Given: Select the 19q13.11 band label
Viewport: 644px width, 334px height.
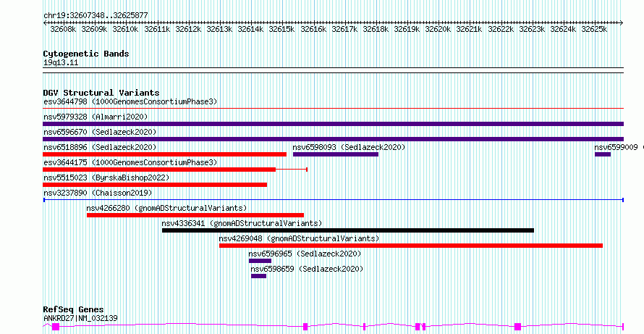Looking at the screenshot, I should (x=61, y=63).
